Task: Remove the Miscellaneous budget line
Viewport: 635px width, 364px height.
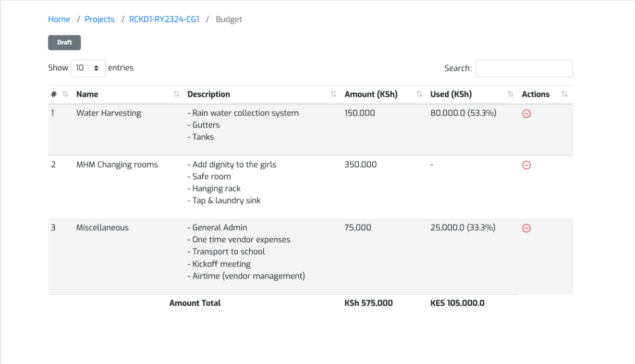Action: 527,228
